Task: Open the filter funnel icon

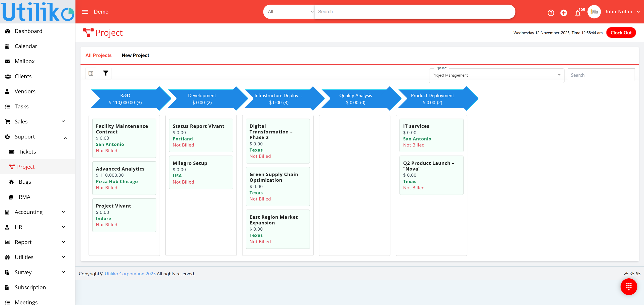Action: pyautogui.click(x=106, y=73)
